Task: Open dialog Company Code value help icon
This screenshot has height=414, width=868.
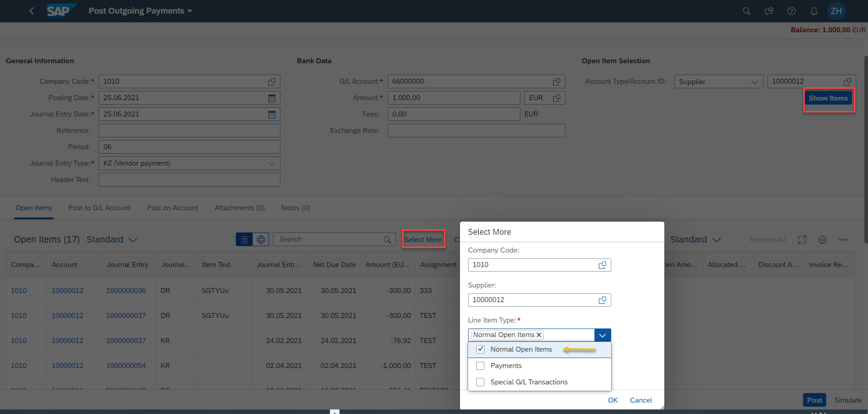Action: [x=602, y=265]
